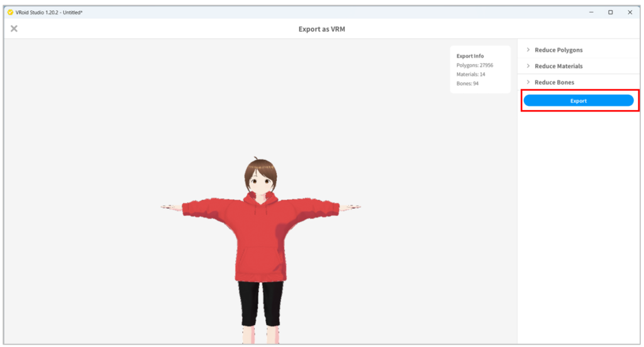
Task: Click the model's hand on the left side
Action: pyautogui.click(x=167, y=206)
